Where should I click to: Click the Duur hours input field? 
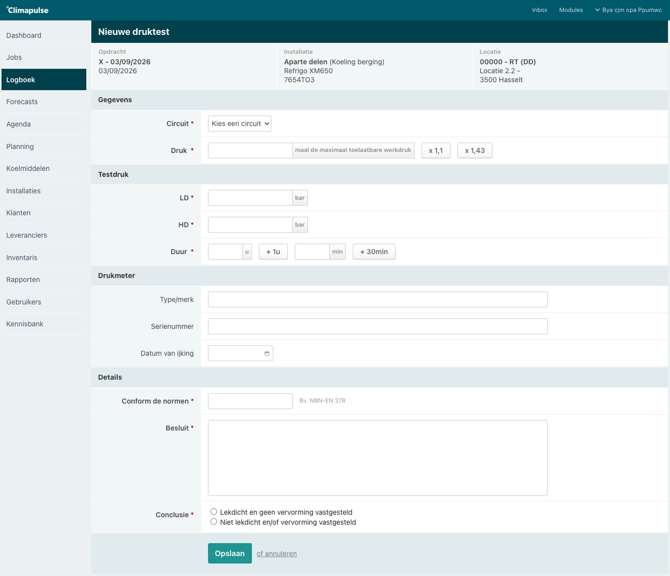225,252
